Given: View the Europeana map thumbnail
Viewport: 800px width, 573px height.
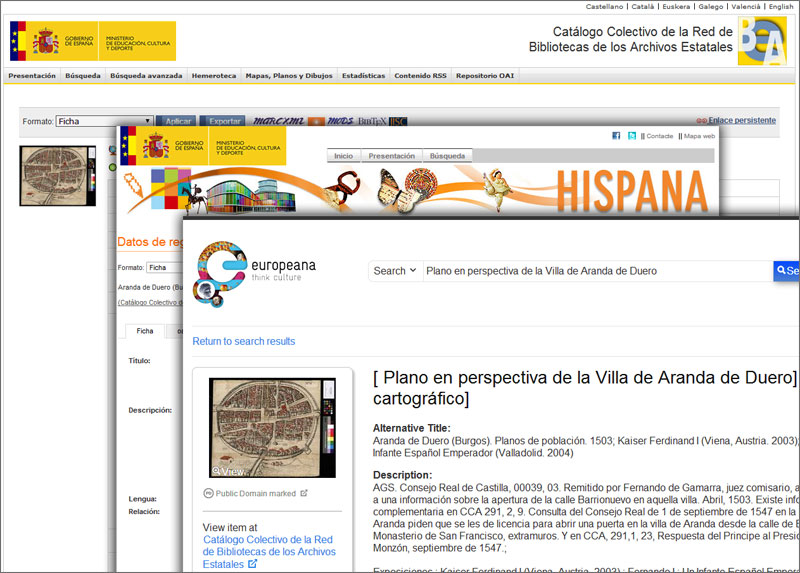Looking at the screenshot, I should click(x=272, y=428).
